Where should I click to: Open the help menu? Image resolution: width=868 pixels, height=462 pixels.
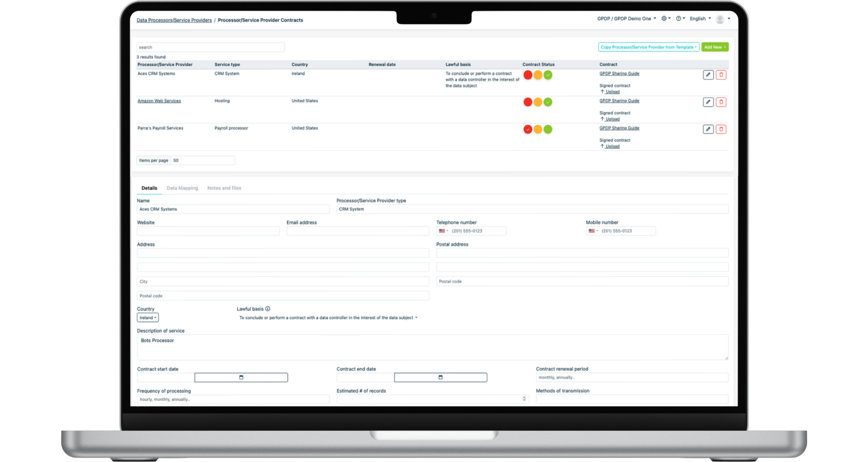point(679,18)
